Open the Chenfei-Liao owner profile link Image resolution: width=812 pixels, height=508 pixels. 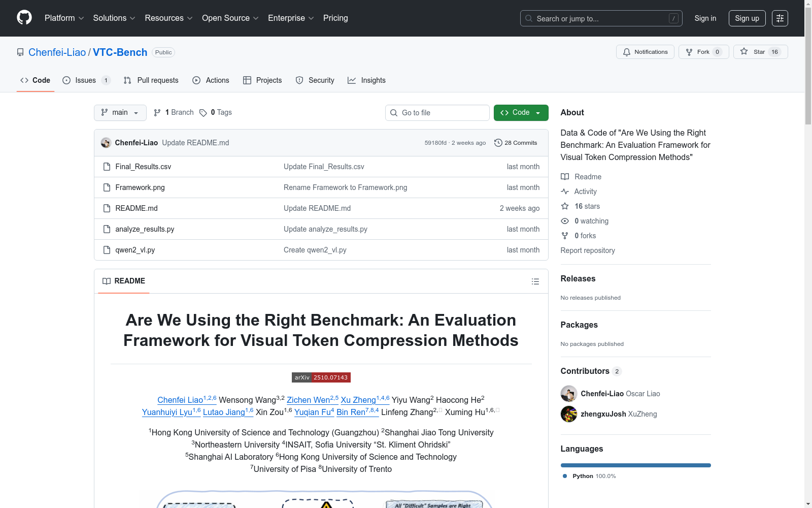tap(57, 52)
